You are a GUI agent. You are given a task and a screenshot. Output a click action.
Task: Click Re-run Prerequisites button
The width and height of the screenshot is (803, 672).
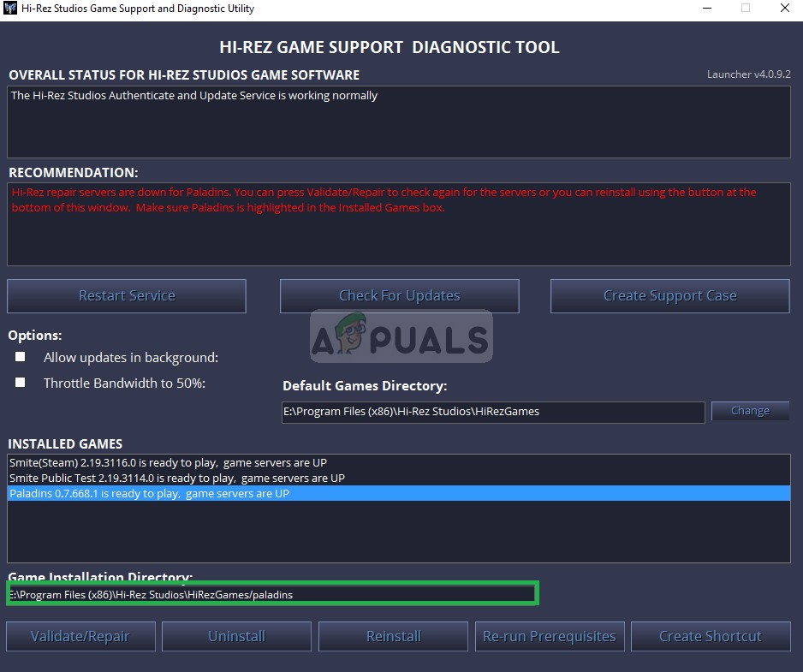(550, 636)
